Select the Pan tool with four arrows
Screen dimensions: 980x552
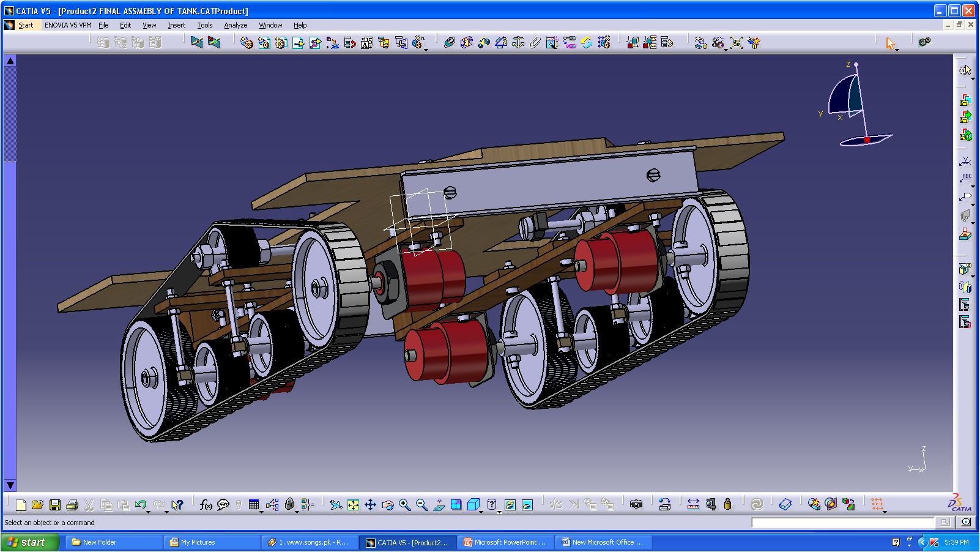pyautogui.click(x=370, y=505)
